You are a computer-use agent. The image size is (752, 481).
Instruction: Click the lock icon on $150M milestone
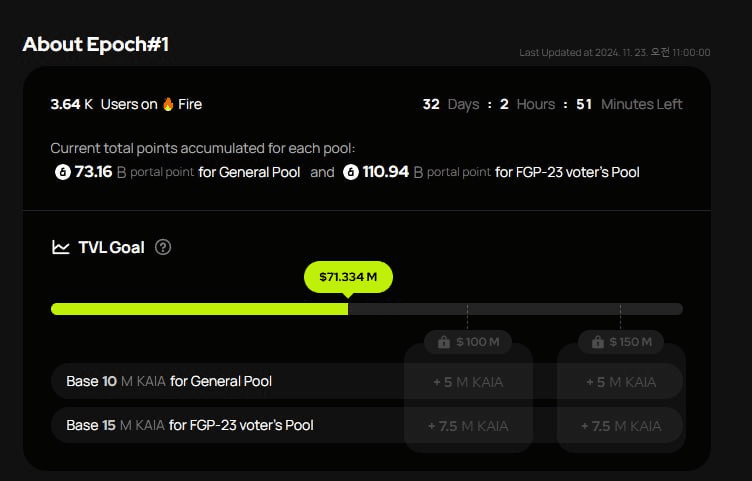click(x=598, y=342)
